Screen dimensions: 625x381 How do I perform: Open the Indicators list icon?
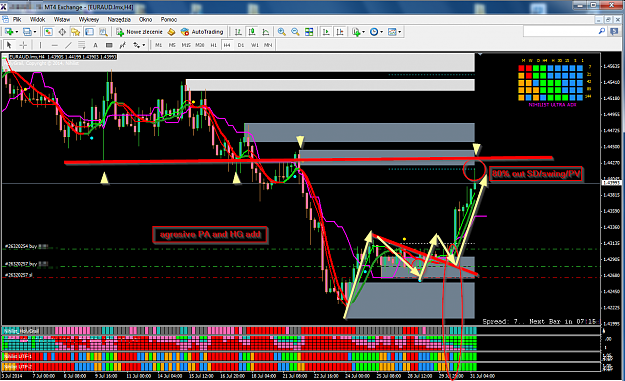click(x=356, y=32)
